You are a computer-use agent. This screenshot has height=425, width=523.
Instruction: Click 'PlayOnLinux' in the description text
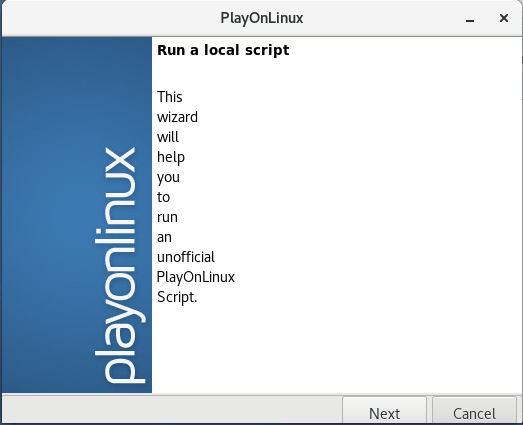(x=196, y=277)
